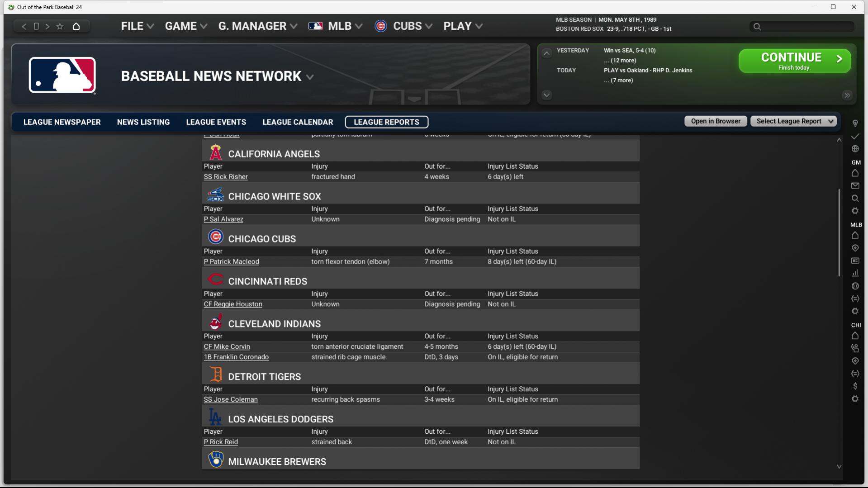Click the baseball icon in MLB sidebar section

coord(855,286)
